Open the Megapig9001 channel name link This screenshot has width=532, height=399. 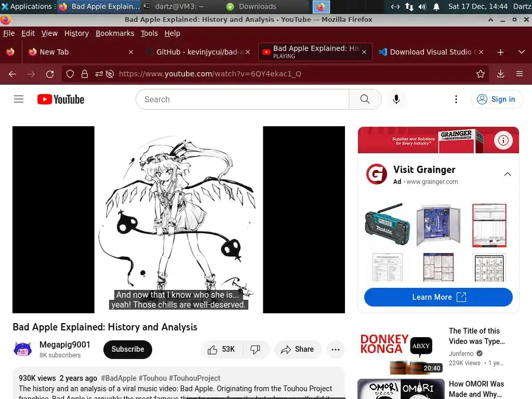click(x=65, y=345)
